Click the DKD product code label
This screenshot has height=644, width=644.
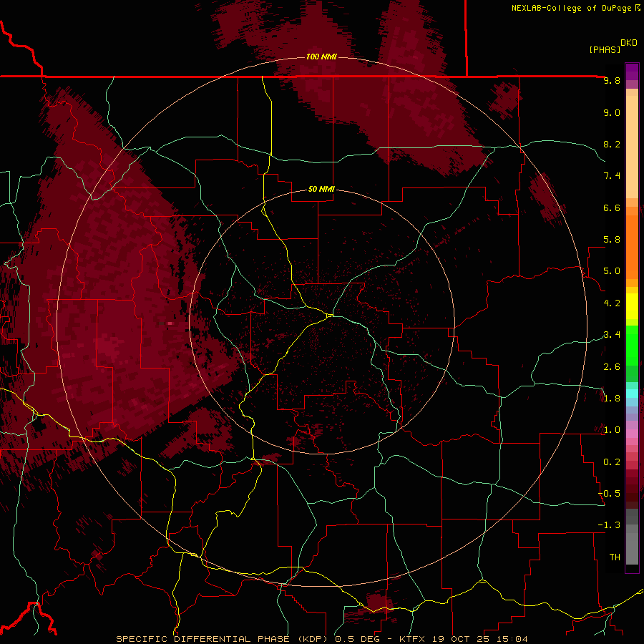click(x=628, y=43)
